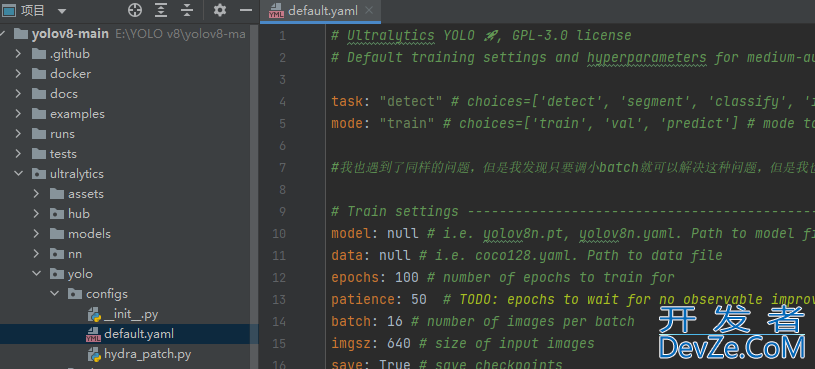Collapse the yolo package chevron

[x=36, y=274]
